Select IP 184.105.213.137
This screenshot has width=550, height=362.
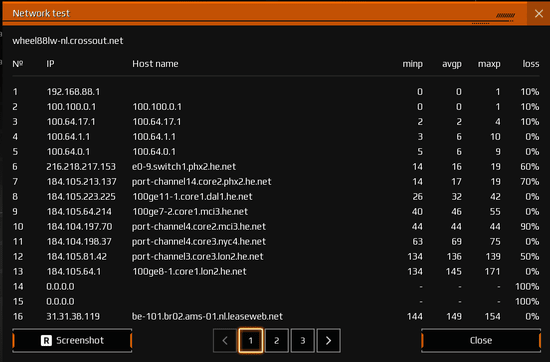tap(81, 182)
